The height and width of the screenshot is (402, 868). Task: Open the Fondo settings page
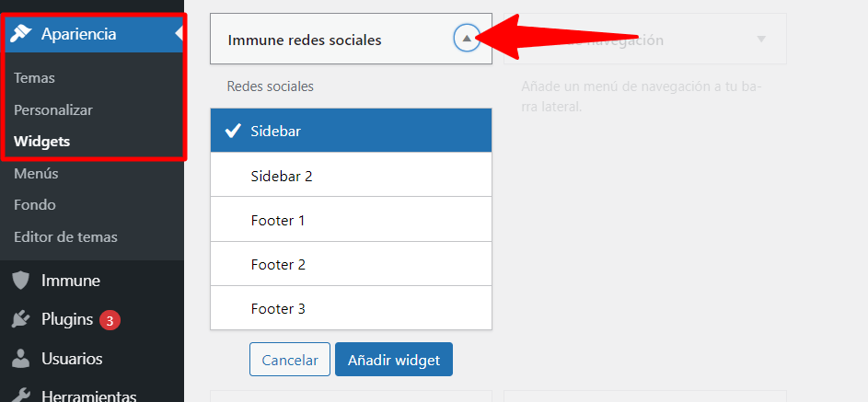click(35, 204)
